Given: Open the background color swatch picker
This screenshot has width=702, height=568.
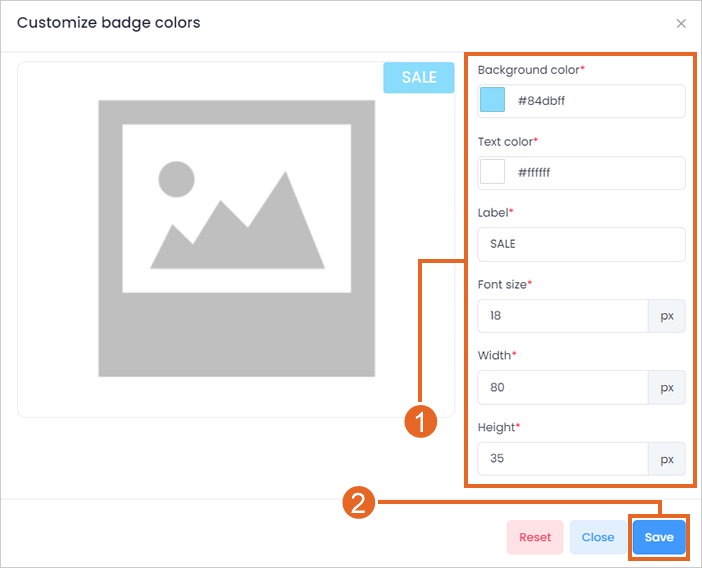Looking at the screenshot, I should pos(492,100).
